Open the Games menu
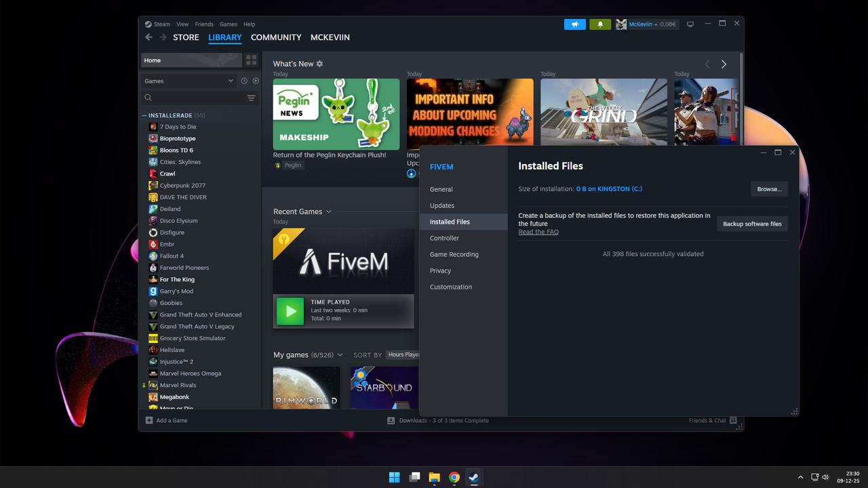This screenshot has height=488, width=868. [229, 24]
